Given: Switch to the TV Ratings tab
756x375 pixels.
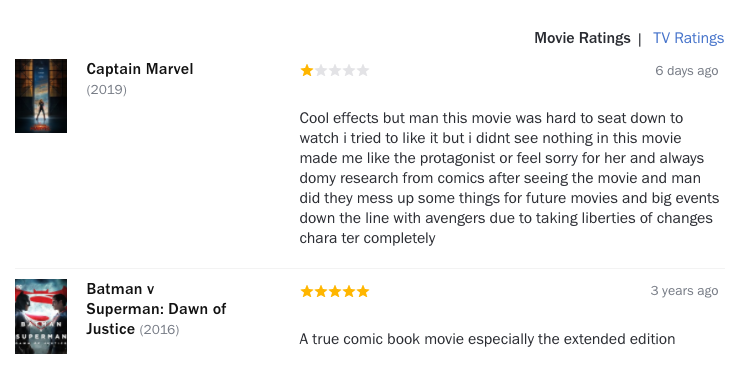Looking at the screenshot, I should point(688,38).
